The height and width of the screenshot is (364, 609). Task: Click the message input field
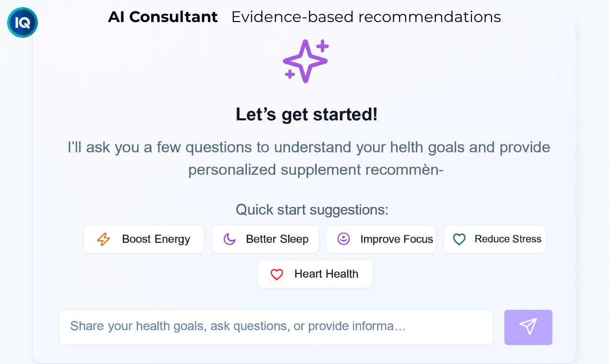[x=276, y=327]
